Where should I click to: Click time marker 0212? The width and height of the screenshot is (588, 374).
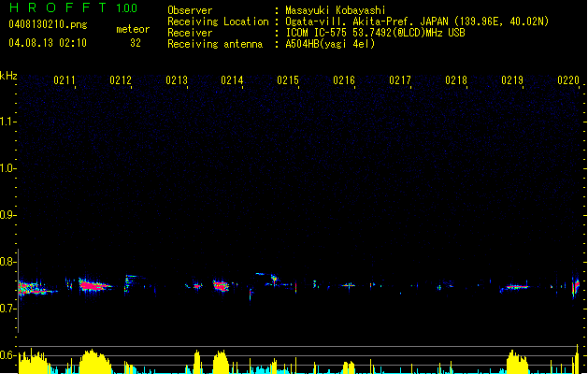(121, 80)
